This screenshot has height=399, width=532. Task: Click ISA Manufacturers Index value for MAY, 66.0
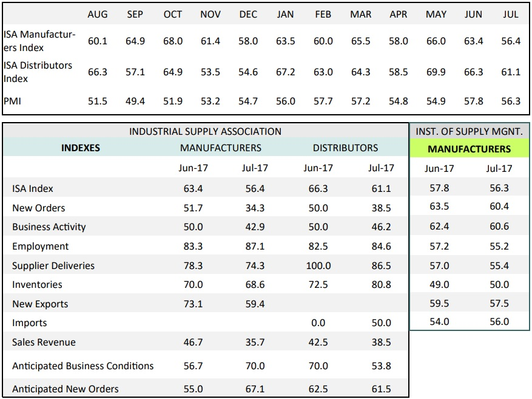[x=436, y=41]
